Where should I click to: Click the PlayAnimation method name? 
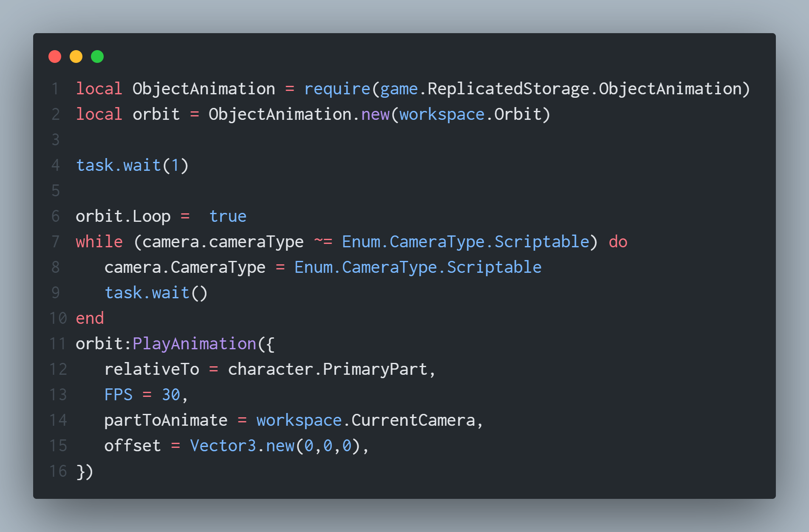(x=194, y=344)
